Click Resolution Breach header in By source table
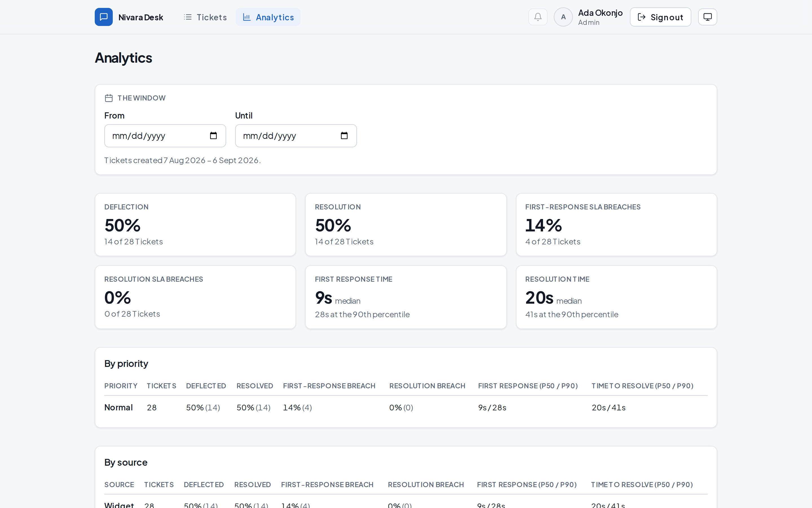This screenshot has width=812, height=508. tap(426, 485)
